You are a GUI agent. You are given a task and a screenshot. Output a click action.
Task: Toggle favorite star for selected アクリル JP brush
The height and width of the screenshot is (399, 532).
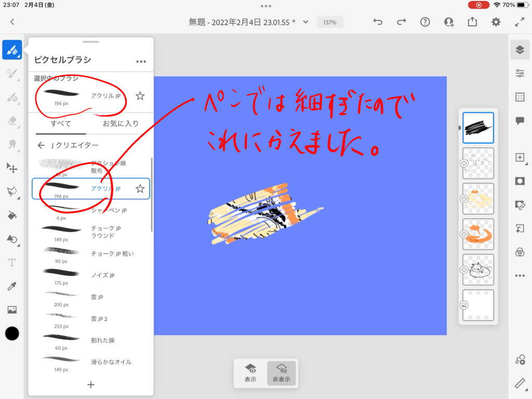140,96
